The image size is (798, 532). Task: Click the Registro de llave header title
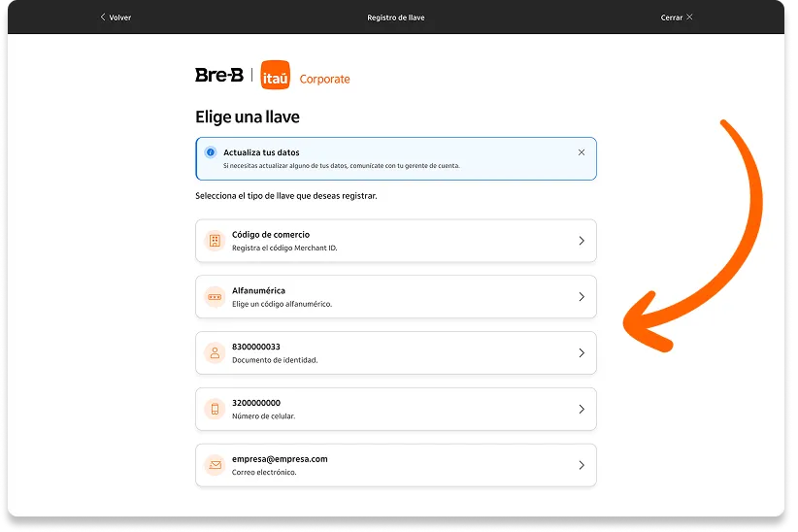(x=396, y=17)
